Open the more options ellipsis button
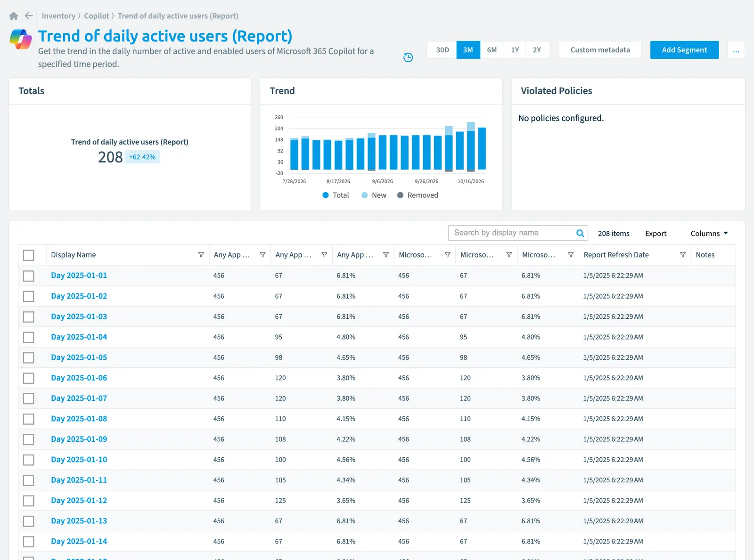The width and height of the screenshot is (754, 560). (x=736, y=50)
